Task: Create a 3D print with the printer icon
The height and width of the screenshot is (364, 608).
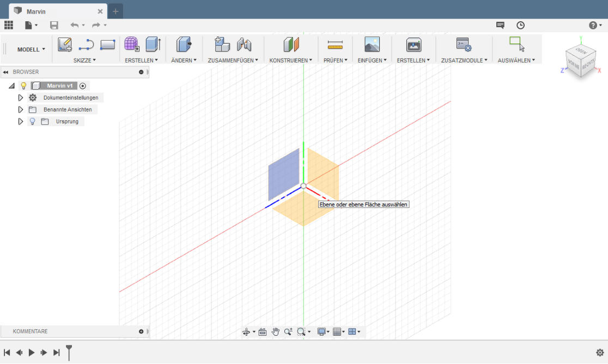Action: point(414,45)
